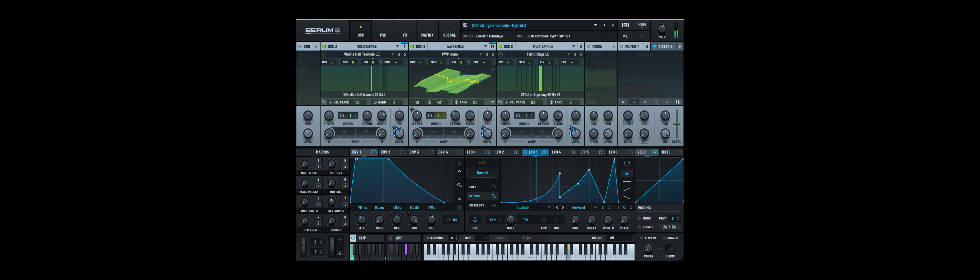Image resolution: width=980 pixels, height=280 pixels.
Task: Click the filter keyboard tracking icon
Action: click(678, 102)
